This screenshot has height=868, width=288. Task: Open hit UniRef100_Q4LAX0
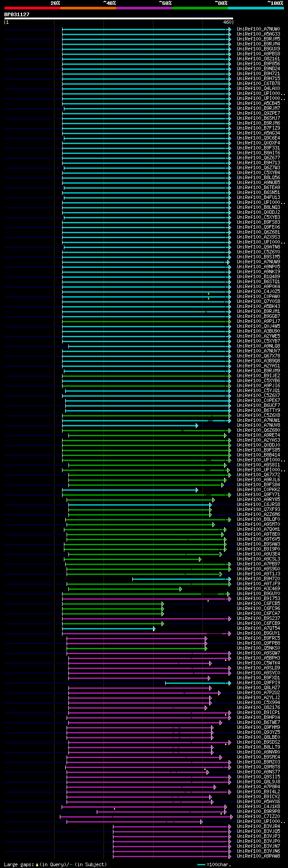pyautogui.click(x=258, y=88)
